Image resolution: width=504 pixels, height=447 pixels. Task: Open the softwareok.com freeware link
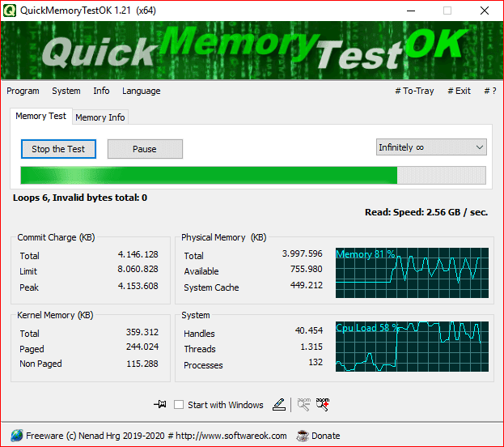point(156,436)
